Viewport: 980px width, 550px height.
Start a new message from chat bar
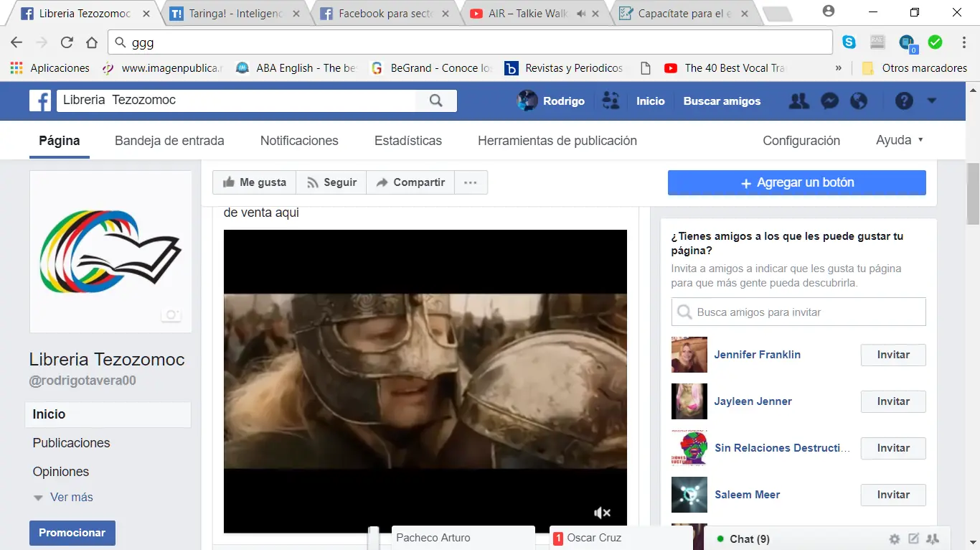[x=914, y=539]
